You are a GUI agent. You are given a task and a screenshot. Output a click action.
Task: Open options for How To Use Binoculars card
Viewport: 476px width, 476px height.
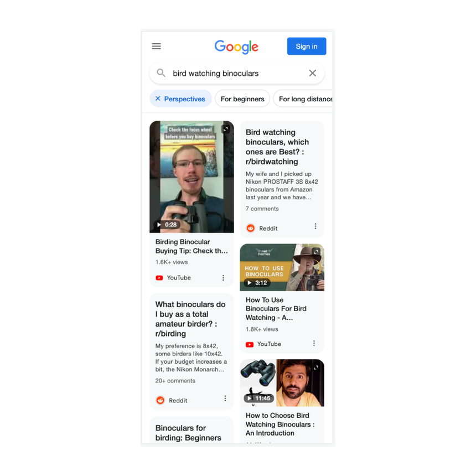pos(314,343)
